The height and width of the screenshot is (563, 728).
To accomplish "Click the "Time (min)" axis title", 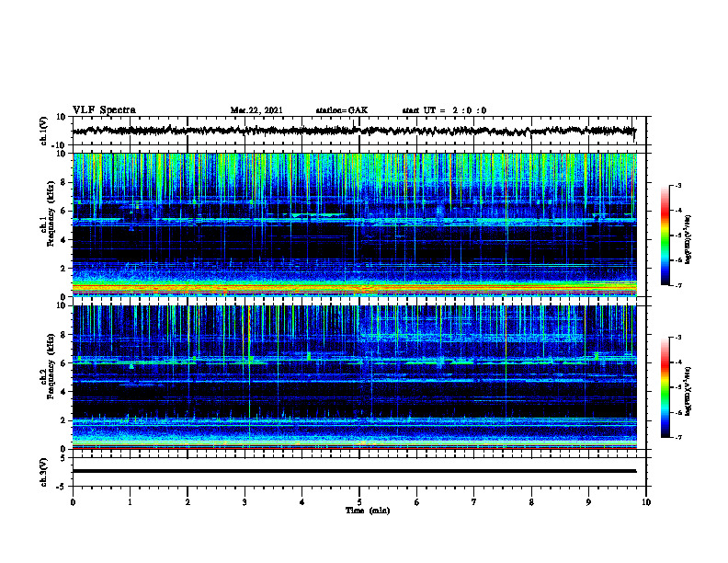I will pos(368,511).
